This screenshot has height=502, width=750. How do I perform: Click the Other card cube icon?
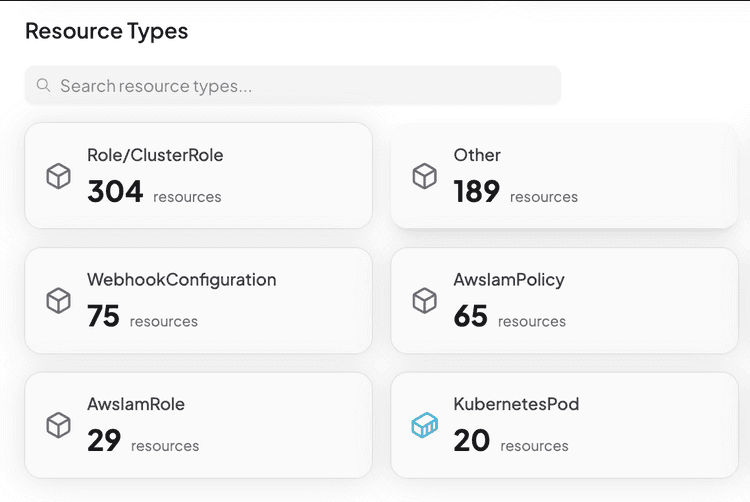coord(424,176)
